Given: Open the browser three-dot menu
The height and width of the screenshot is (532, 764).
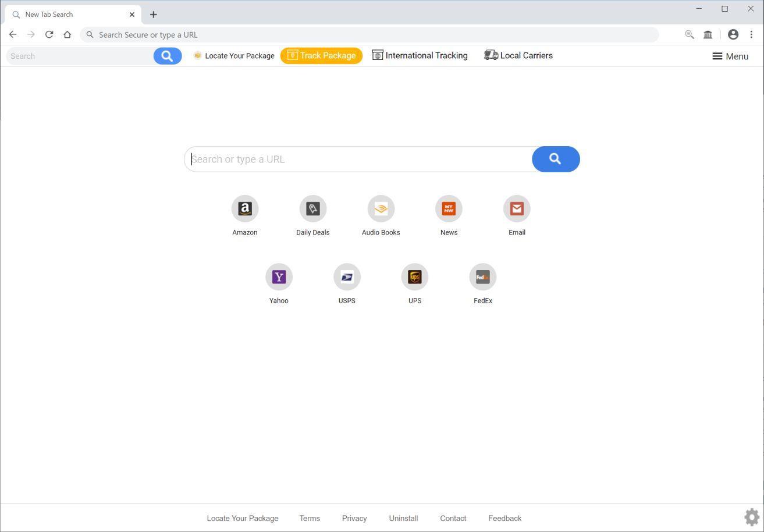Looking at the screenshot, I should click(751, 34).
